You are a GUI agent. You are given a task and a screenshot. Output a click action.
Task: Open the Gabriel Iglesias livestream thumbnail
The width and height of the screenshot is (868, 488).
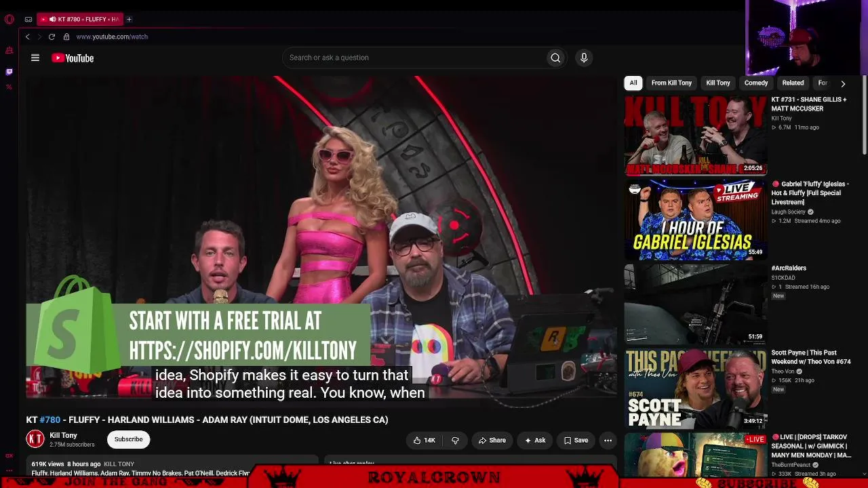[x=696, y=220]
